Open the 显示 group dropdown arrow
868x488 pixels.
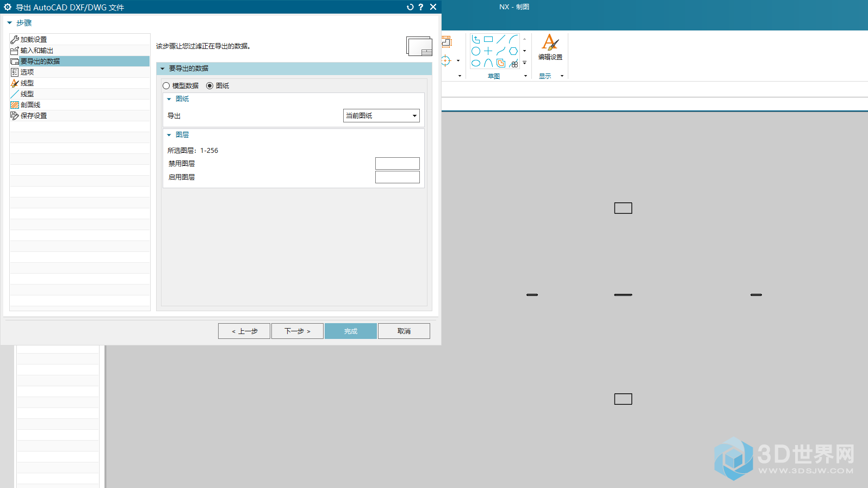tap(562, 76)
